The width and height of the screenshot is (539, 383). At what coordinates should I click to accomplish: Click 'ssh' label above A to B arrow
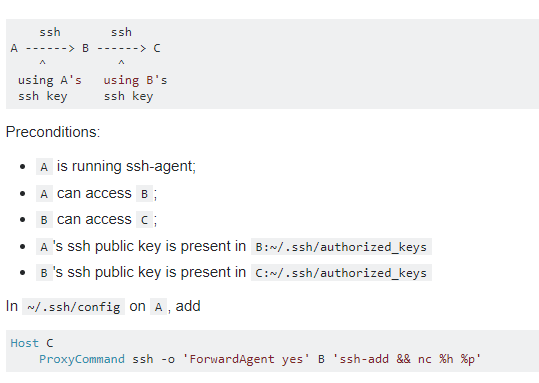point(50,32)
